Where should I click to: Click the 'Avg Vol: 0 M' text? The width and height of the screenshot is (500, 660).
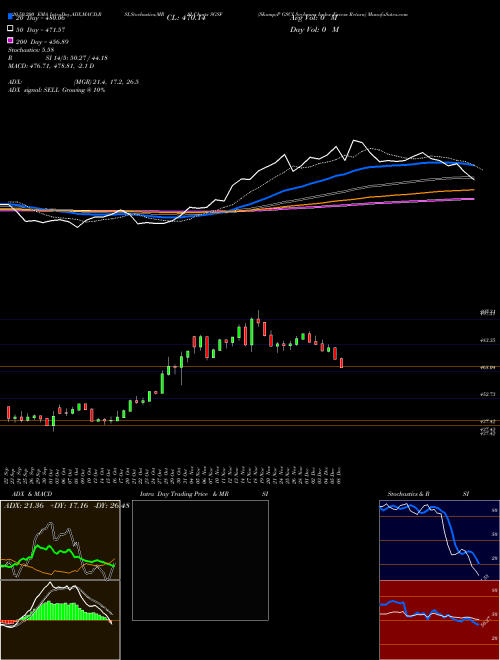tap(314, 18)
